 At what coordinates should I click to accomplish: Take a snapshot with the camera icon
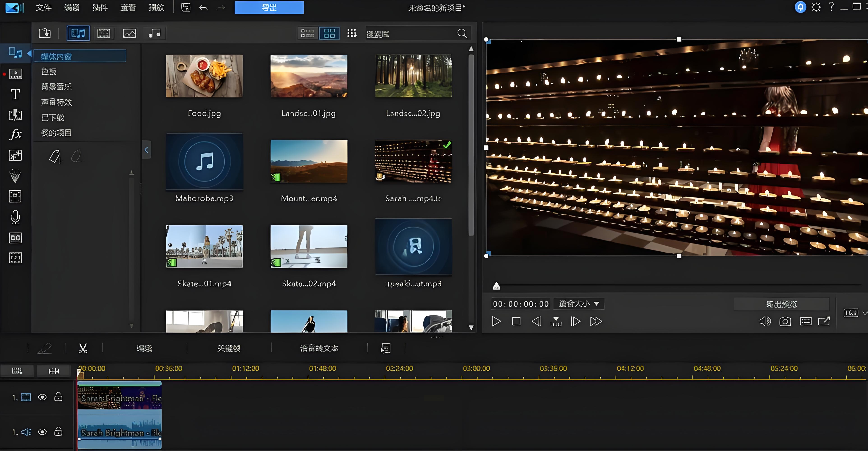785,322
